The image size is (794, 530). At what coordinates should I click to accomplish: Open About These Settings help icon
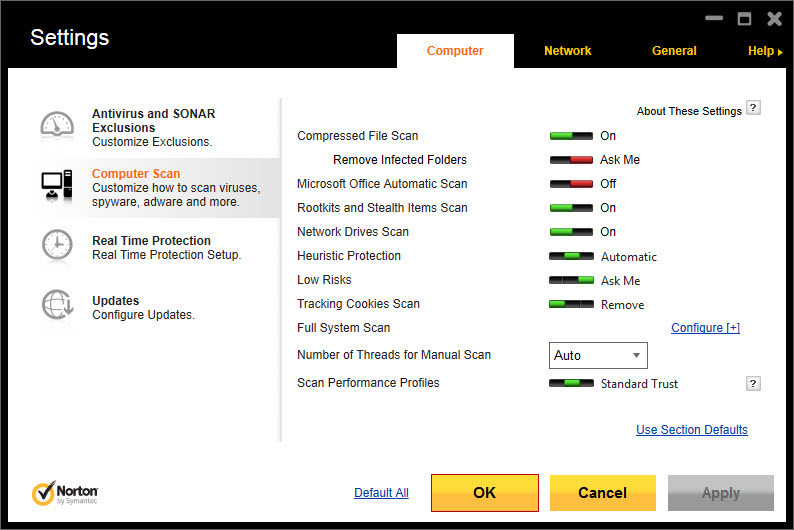pos(753,108)
